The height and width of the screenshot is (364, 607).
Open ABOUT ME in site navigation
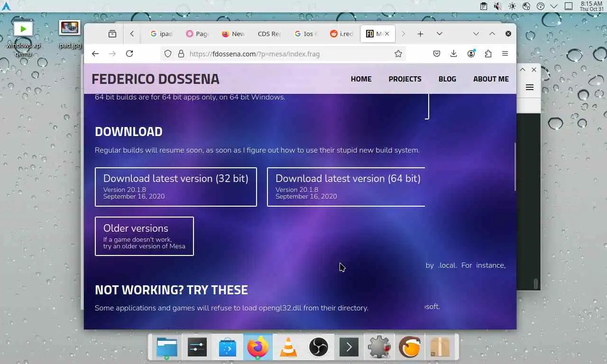(x=491, y=79)
